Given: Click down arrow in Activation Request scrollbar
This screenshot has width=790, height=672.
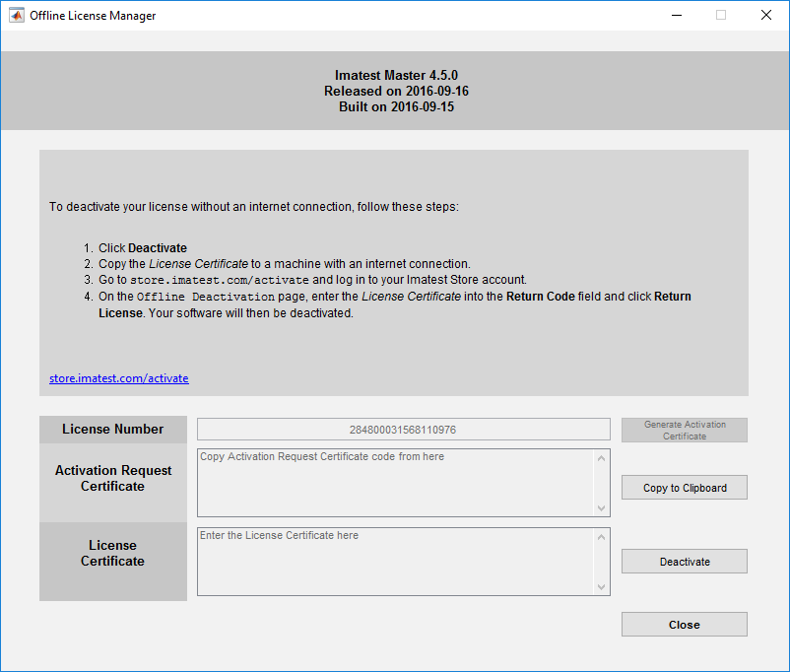Looking at the screenshot, I should (x=601, y=507).
